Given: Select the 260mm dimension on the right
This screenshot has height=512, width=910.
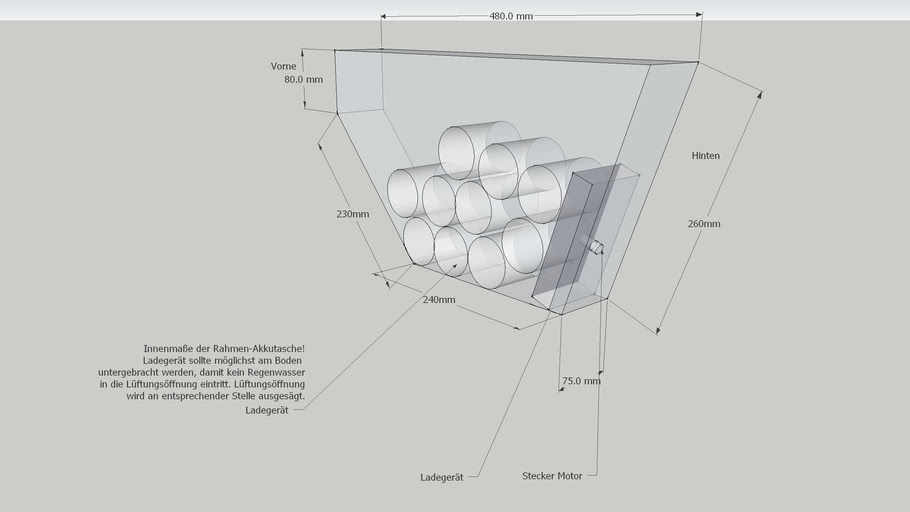Looking at the screenshot, I should (703, 224).
